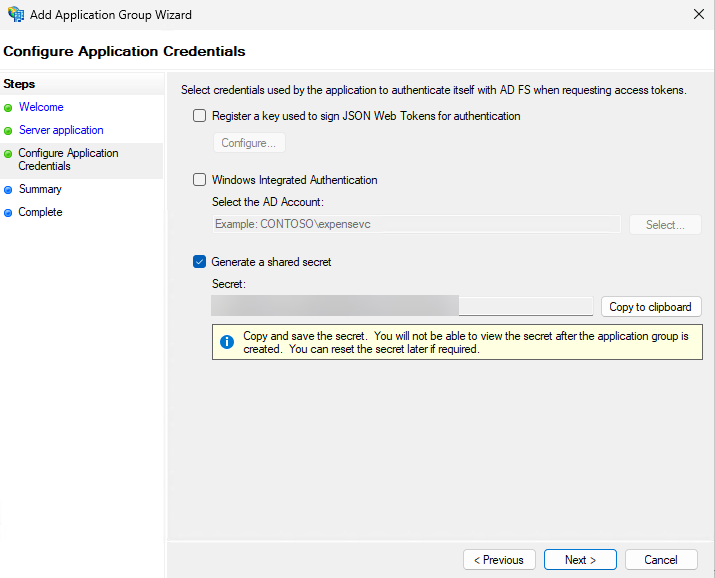
Task: Select Configure Application Credentials step in sidebar
Action: click(68, 160)
